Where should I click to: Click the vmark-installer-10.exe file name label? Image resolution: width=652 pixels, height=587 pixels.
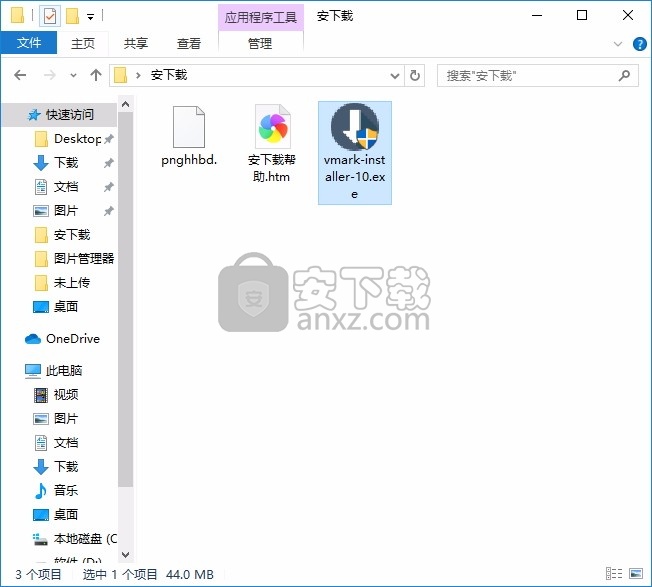coord(355,177)
